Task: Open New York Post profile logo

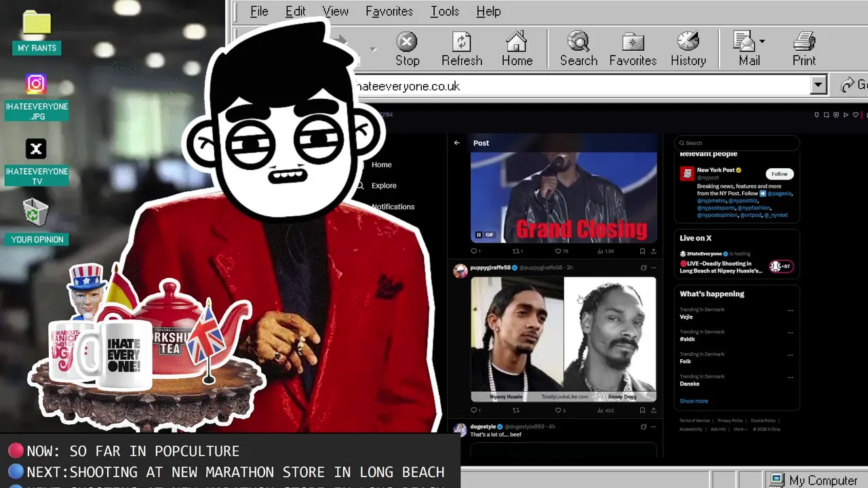Action: (687, 174)
